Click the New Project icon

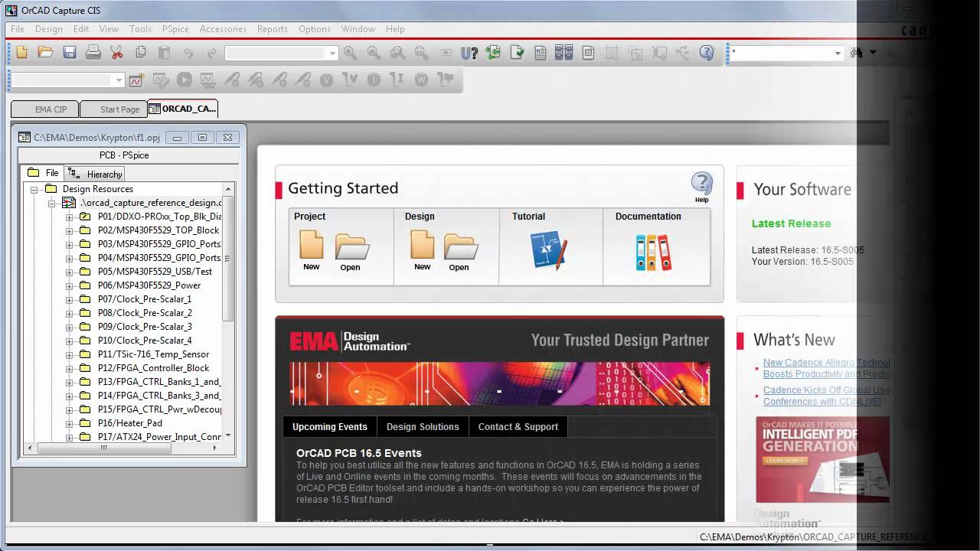pyautogui.click(x=311, y=251)
